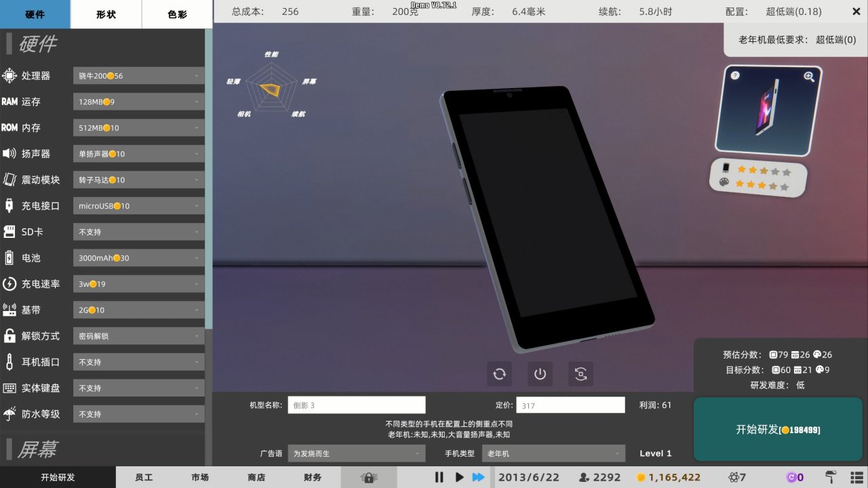
Task: Click the 扬声器 speaker icon
Action: (x=9, y=154)
